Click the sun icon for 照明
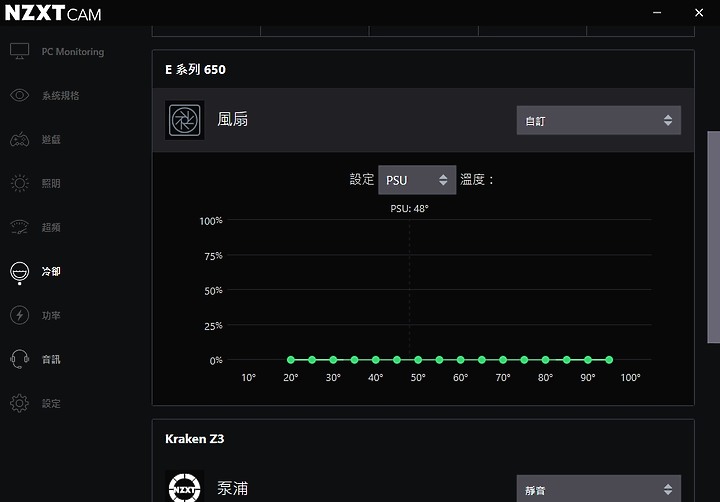 [x=19, y=183]
